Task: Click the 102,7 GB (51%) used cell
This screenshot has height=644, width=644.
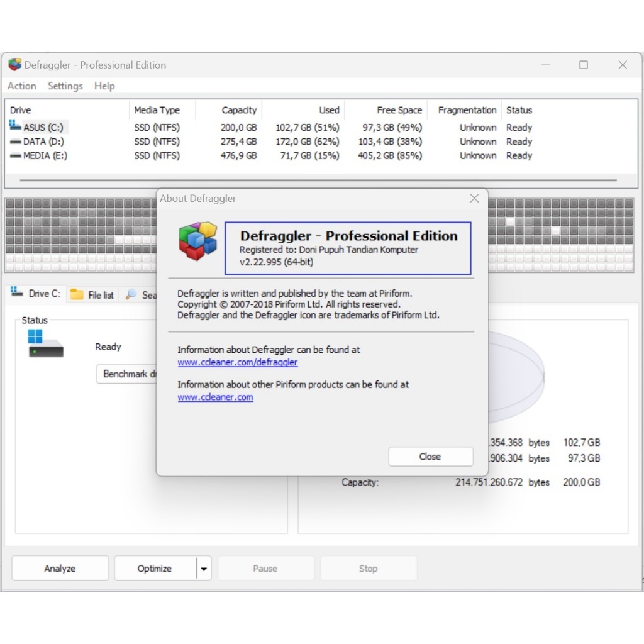Action: (307, 127)
